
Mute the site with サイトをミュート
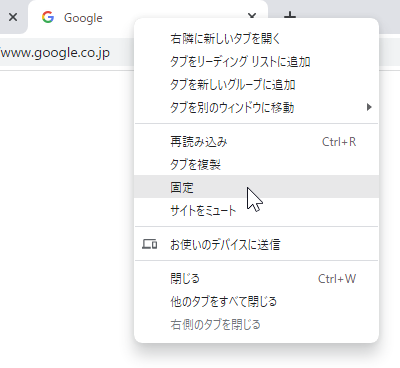[257, 210]
